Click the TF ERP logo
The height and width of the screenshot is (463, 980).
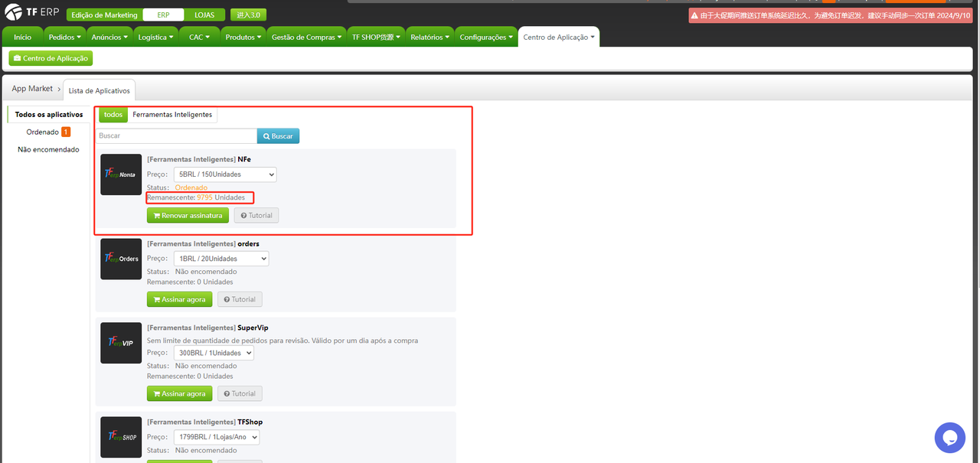click(x=31, y=11)
